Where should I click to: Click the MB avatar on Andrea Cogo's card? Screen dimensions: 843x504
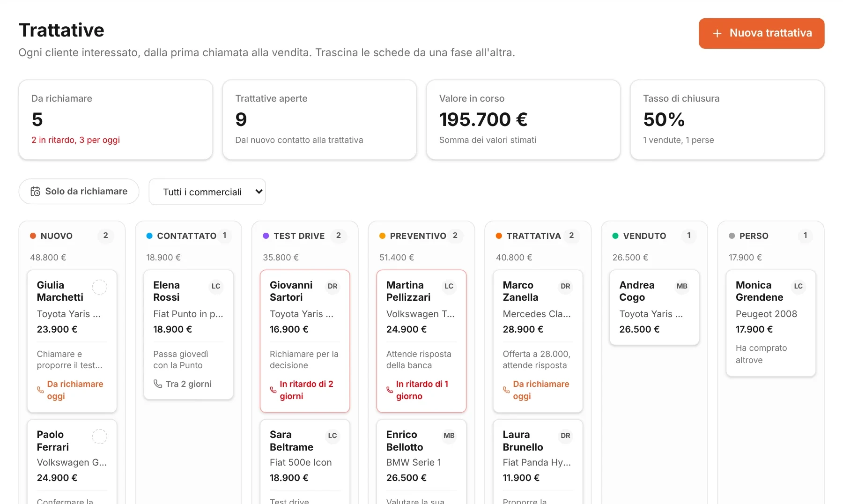682,286
